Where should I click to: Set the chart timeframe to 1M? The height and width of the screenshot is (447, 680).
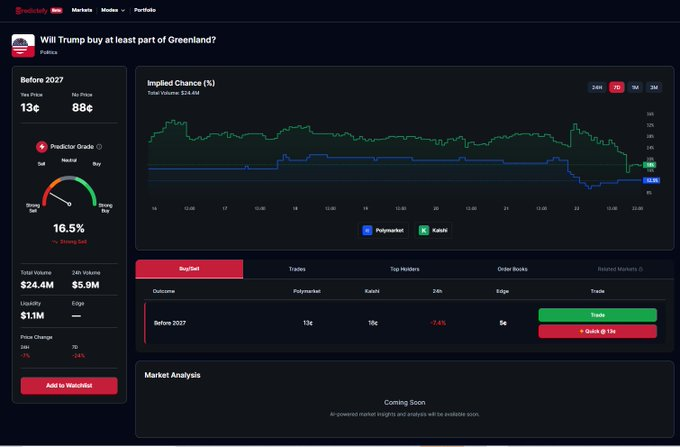coord(635,88)
